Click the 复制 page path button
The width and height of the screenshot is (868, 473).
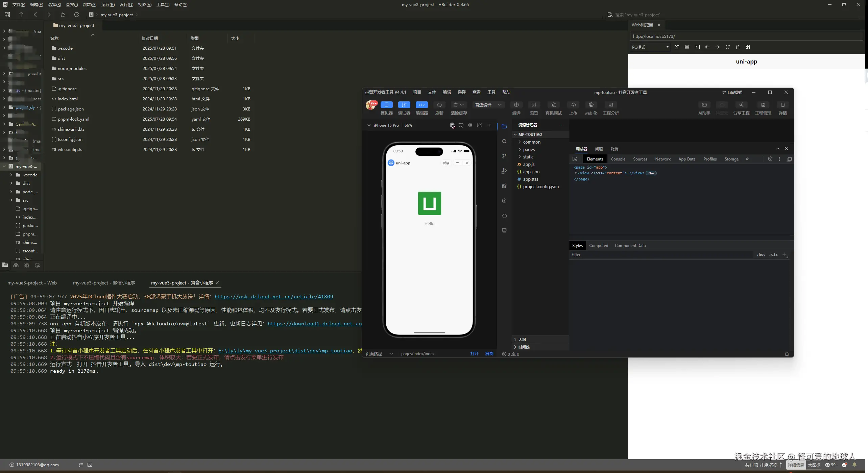coord(489,354)
